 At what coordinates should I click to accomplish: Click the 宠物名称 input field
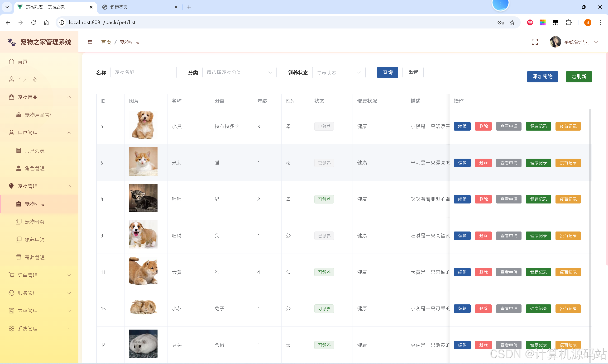click(144, 72)
